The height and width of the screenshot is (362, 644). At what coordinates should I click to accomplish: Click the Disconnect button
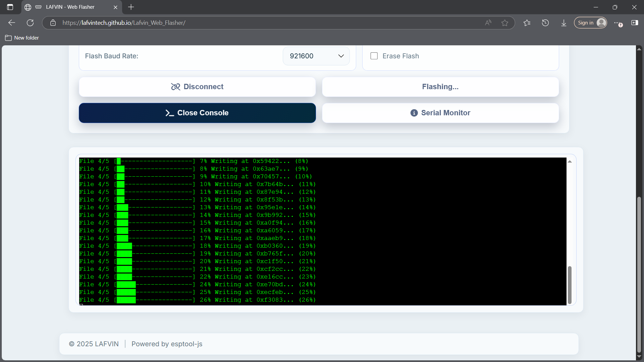[x=197, y=87]
